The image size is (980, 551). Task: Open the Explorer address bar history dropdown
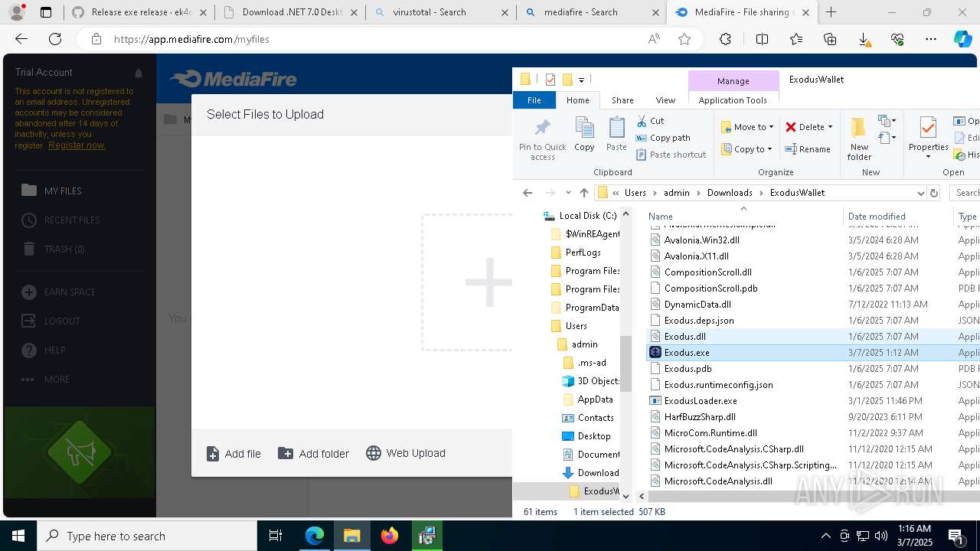920,193
